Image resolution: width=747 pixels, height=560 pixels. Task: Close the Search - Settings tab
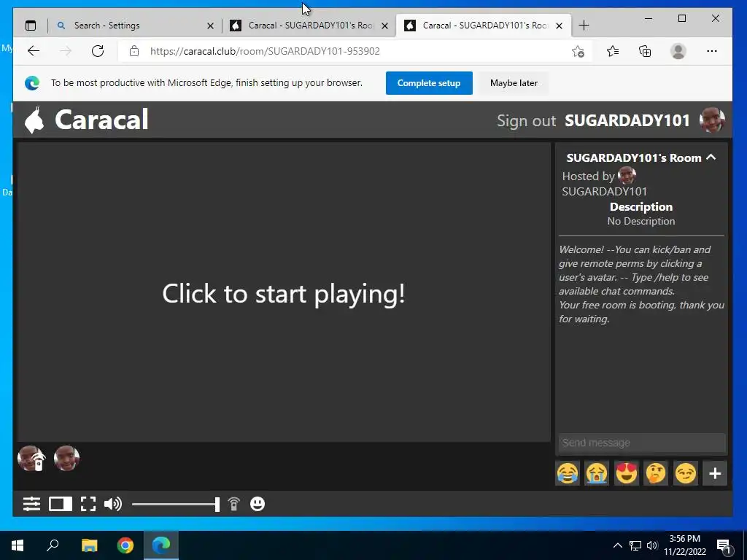coord(210,26)
